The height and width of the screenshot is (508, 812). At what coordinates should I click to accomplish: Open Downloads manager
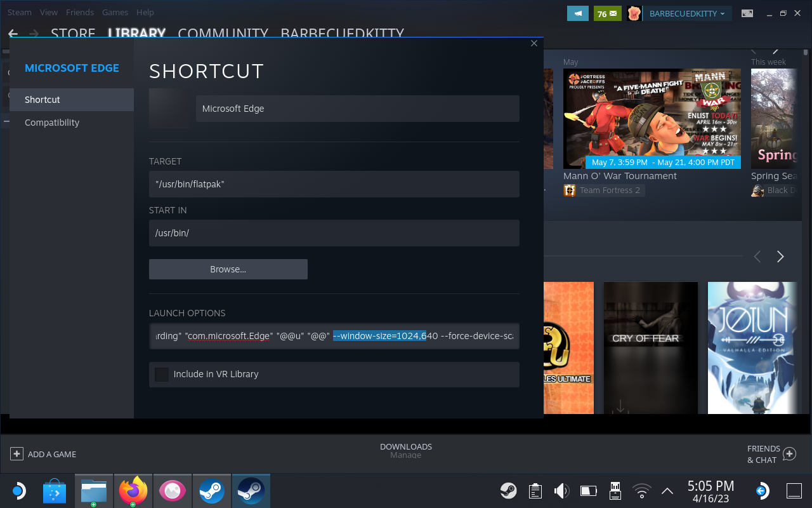[x=406, y=450]
